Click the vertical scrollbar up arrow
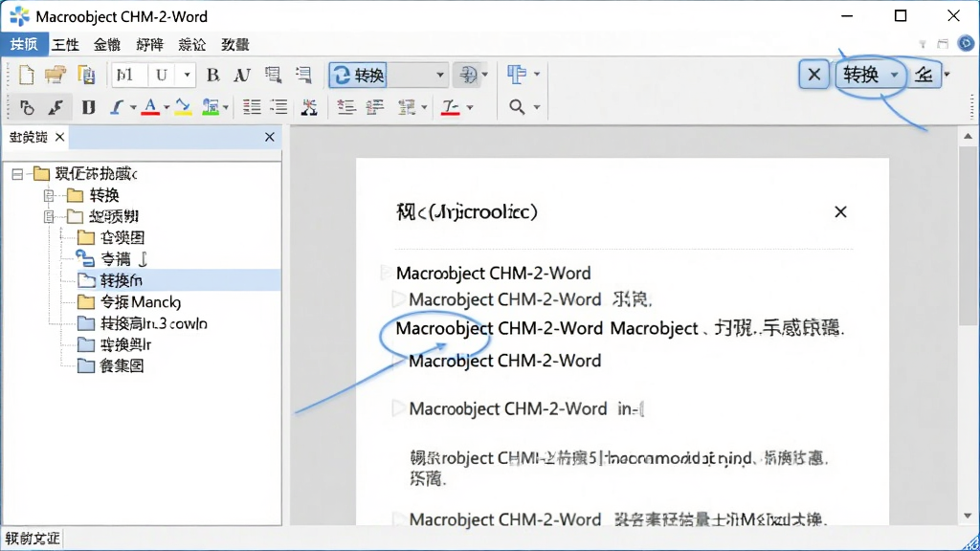Screen dimensions: 980x551 coord(968,136)
